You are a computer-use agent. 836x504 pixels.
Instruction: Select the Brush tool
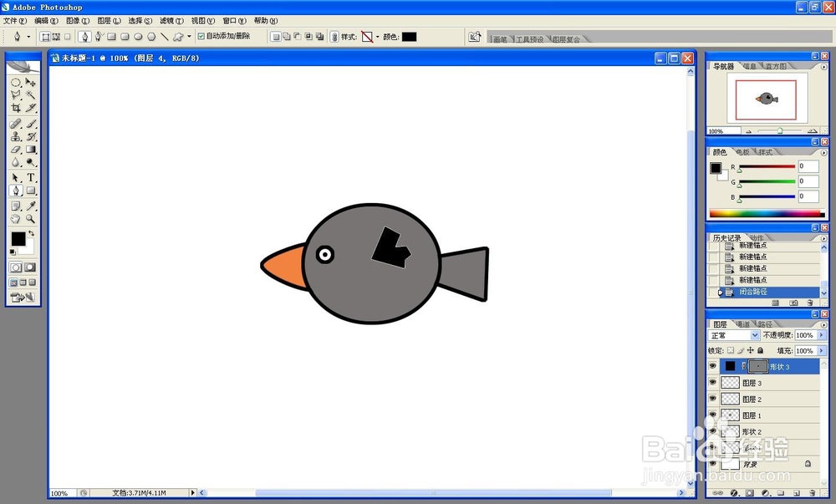click(30, 124)
